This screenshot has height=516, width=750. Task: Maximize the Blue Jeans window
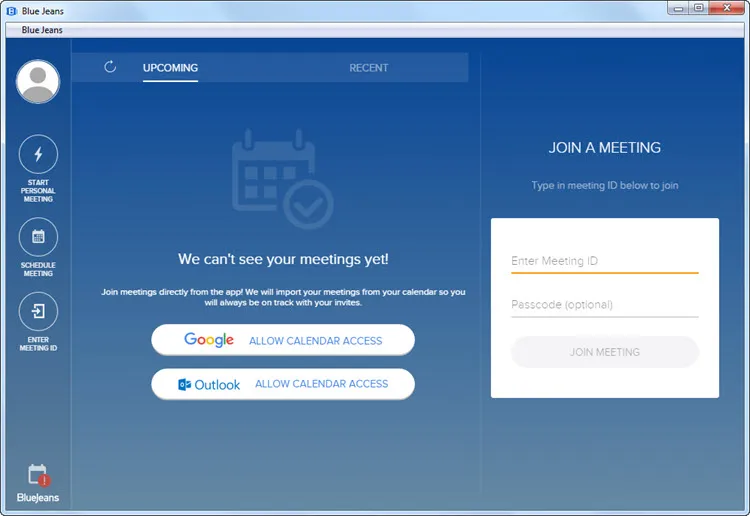tap(698, 8)
